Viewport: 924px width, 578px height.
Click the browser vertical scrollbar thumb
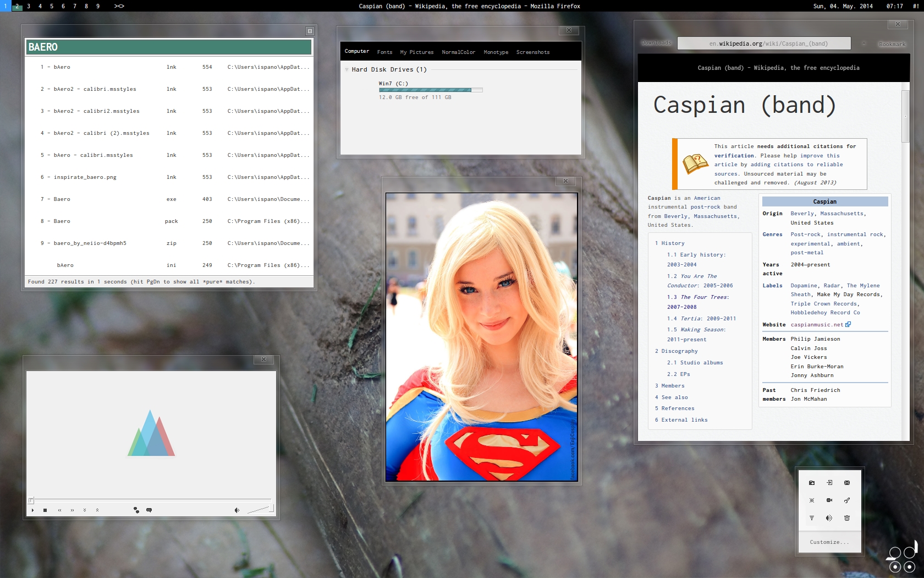(905, 116)
